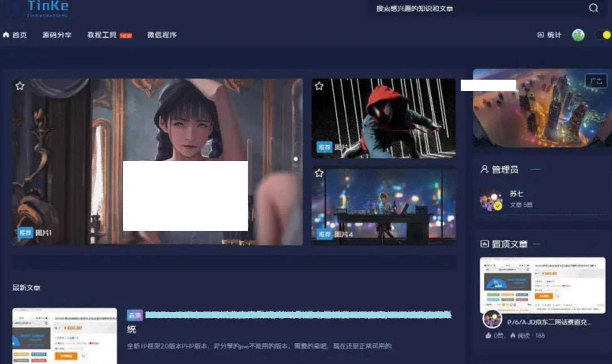The image size is (612, 364).
Task: Click the green globe avatar icon
Action: click(x=579, y=35)
